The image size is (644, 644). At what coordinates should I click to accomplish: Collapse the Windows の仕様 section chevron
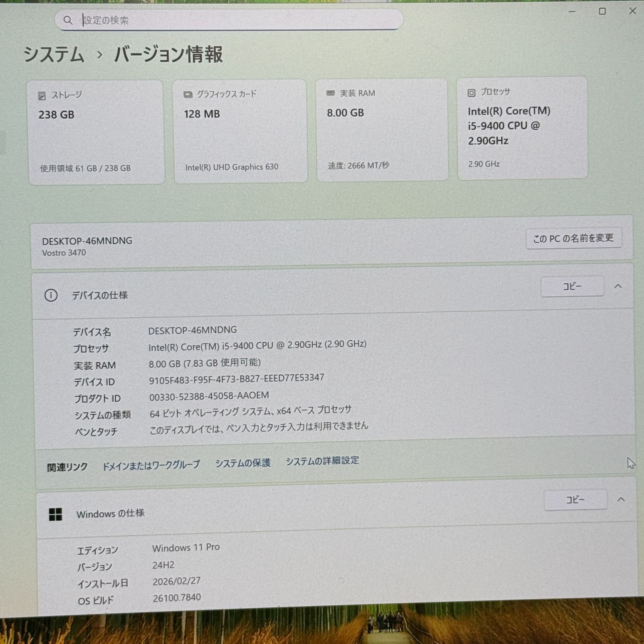point(621,500)
